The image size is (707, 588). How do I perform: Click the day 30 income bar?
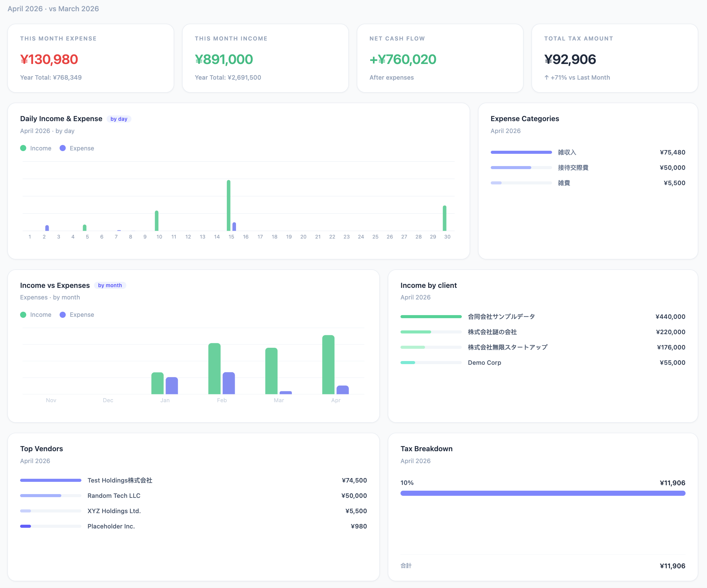(444, 218)
